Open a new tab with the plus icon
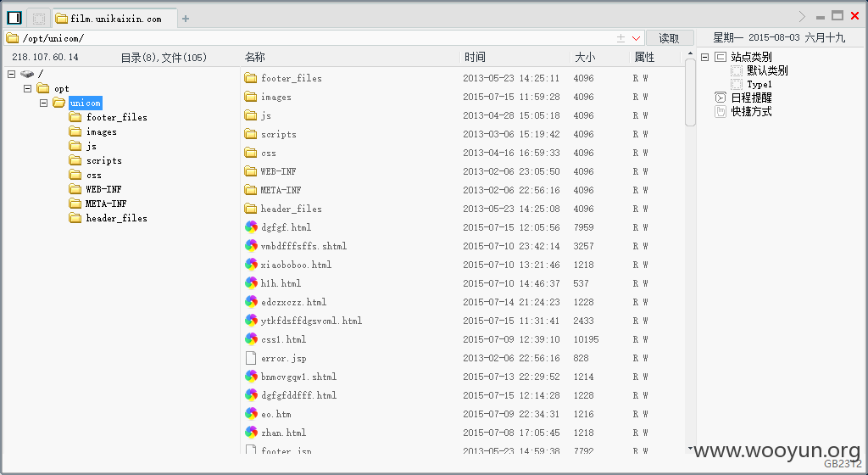This screenshot has height=475, width=868. click(186, 19)
